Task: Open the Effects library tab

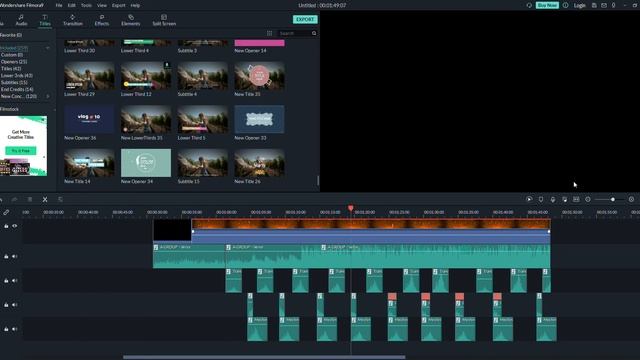Action: pos(102,20)
